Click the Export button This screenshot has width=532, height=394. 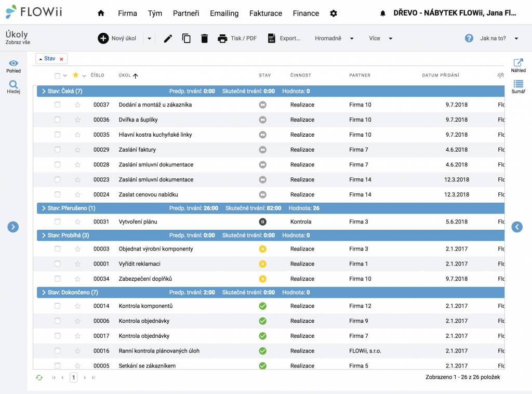pos(284,38)
